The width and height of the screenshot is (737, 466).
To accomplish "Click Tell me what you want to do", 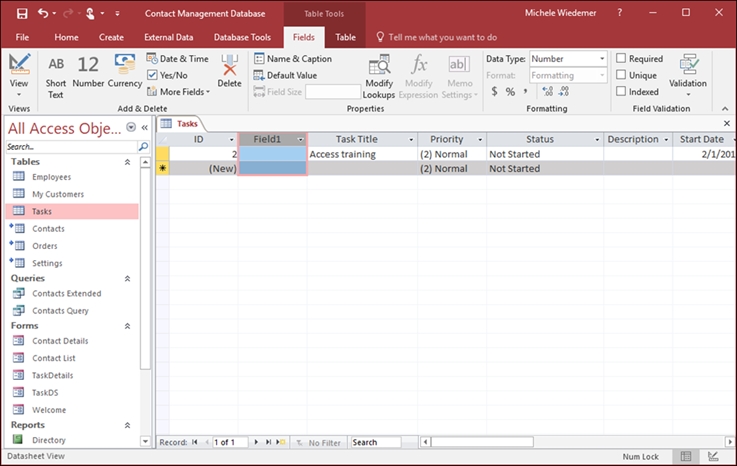I will [x=442, y=37].
